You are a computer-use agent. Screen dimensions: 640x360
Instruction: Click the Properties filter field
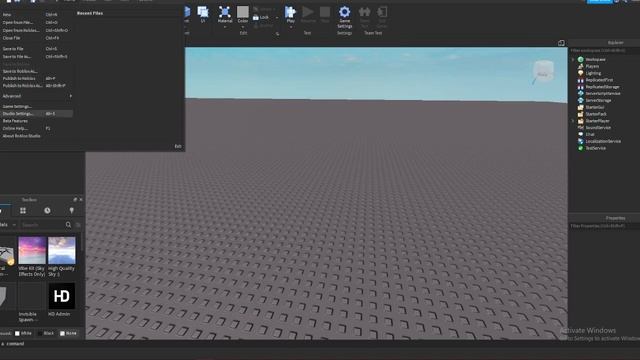point(604,226)
